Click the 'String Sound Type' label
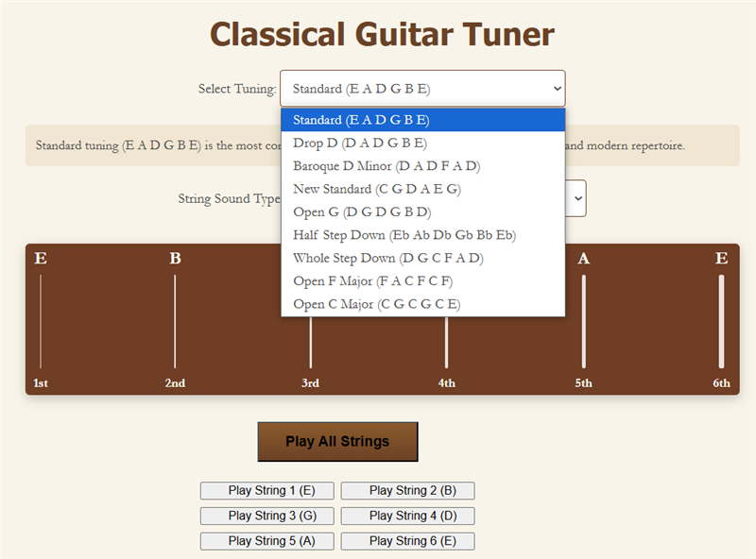This screenshot has height=559, width=756. [x=229, y=198]
